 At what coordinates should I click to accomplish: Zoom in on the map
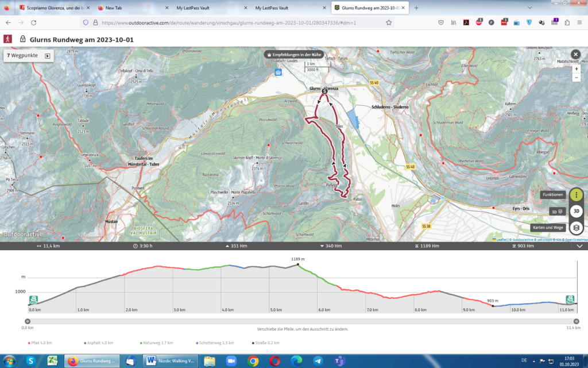(576, 68)
